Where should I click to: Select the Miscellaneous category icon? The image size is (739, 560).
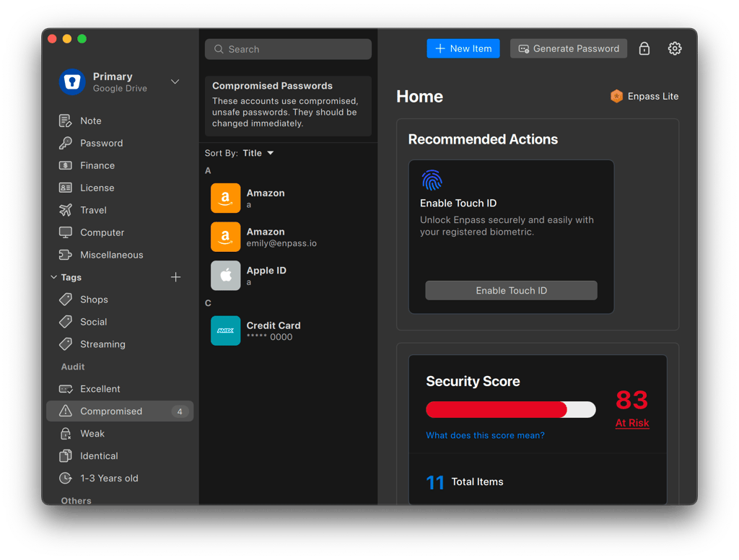66,255
